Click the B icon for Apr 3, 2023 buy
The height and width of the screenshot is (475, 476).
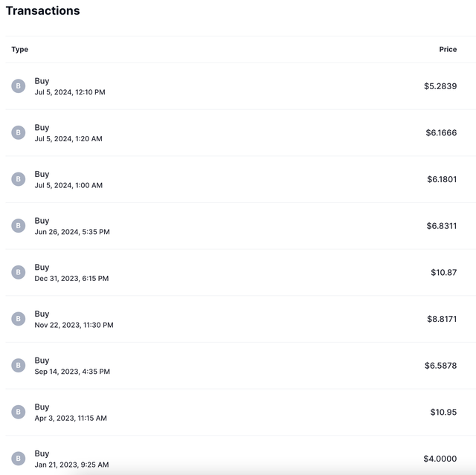click(18, 412)
